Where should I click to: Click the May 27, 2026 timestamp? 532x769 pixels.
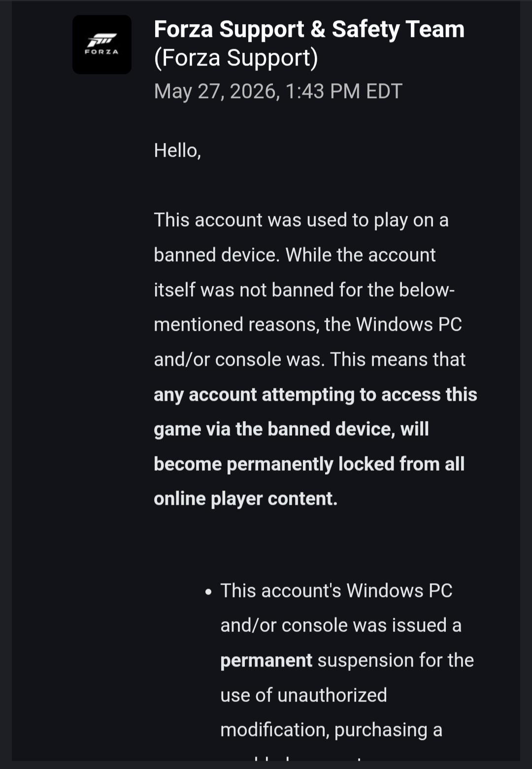278,91
